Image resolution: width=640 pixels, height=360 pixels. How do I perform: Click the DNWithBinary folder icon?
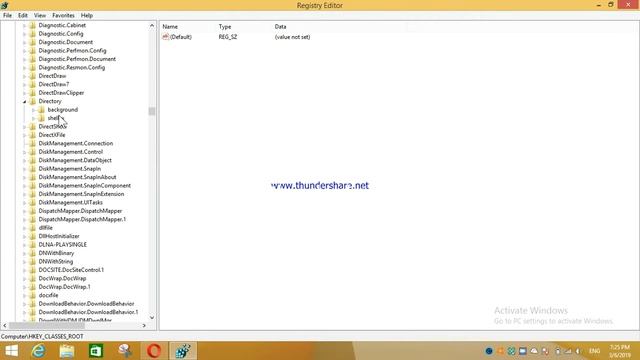pos(33,253)
